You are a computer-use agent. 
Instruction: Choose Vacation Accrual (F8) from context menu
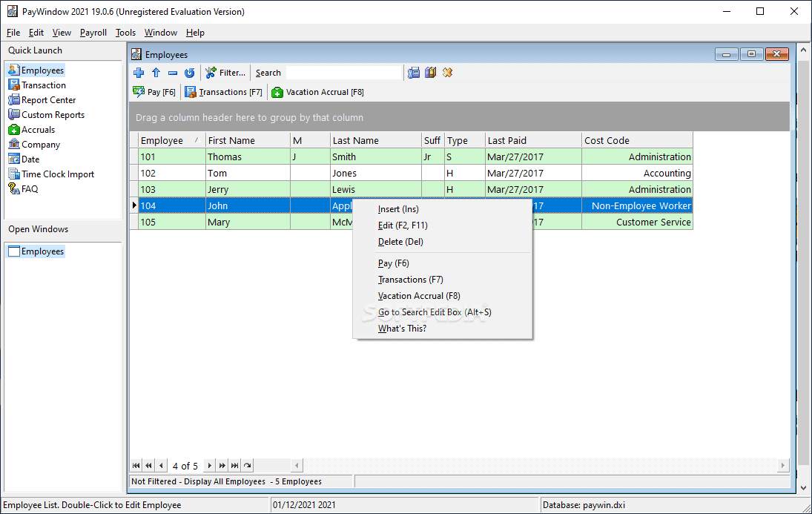tap(442, 296)
